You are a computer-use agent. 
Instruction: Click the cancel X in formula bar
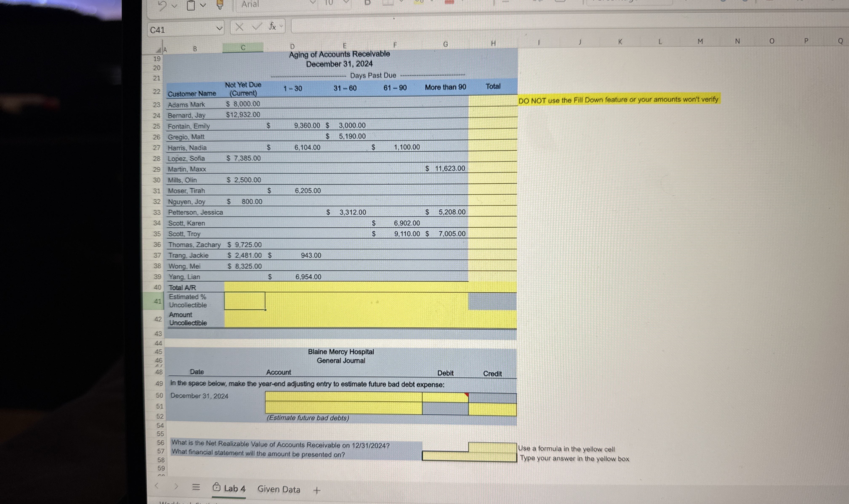tap(239, 27)
